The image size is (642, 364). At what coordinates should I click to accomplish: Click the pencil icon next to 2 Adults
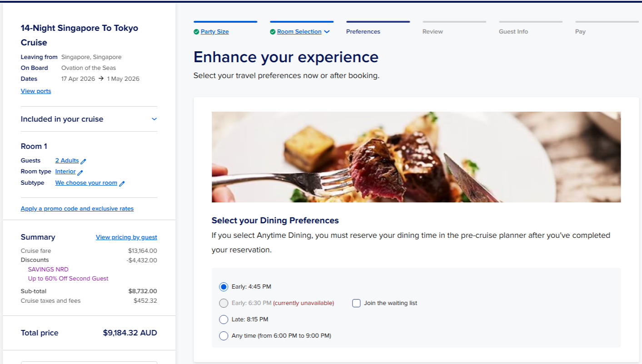coord(84,161)
